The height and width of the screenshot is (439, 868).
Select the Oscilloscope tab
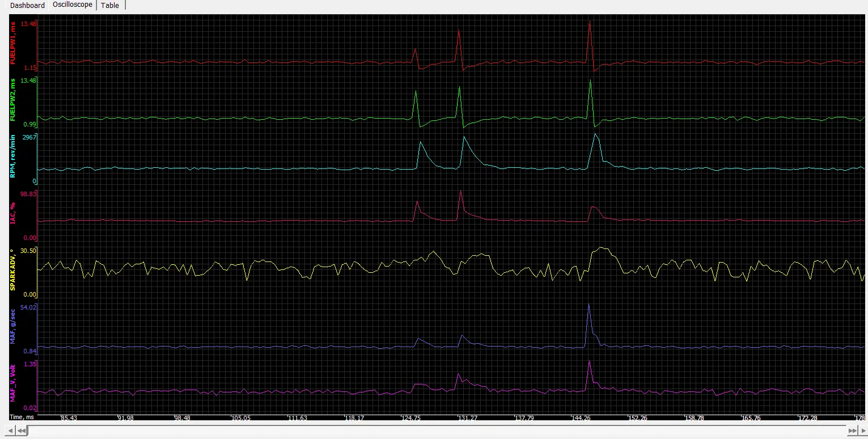click(72, 5)
